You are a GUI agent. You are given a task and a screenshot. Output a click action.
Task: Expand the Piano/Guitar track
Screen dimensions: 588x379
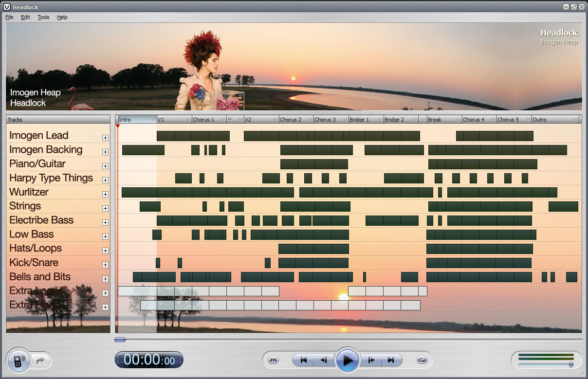pos(105,166)
